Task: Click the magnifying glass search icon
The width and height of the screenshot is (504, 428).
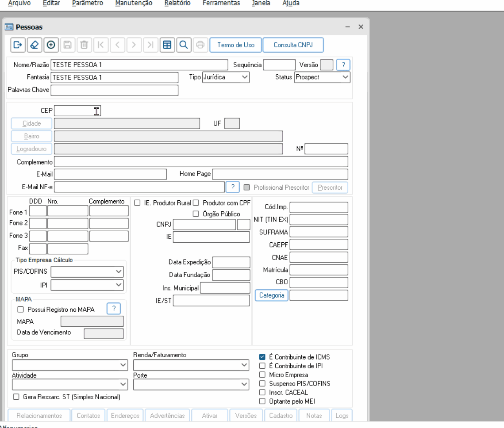Action: [x=183, y=45]
